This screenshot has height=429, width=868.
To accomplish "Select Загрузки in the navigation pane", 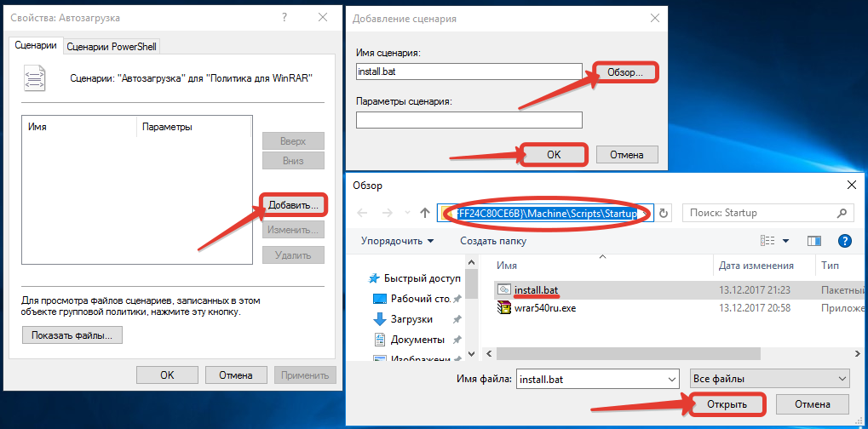I will pyautogui.click(x=412, y=319).
